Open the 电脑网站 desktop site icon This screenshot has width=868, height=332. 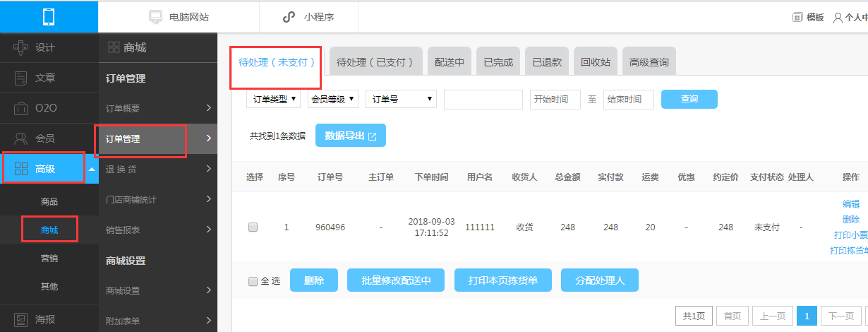[155, 16]
